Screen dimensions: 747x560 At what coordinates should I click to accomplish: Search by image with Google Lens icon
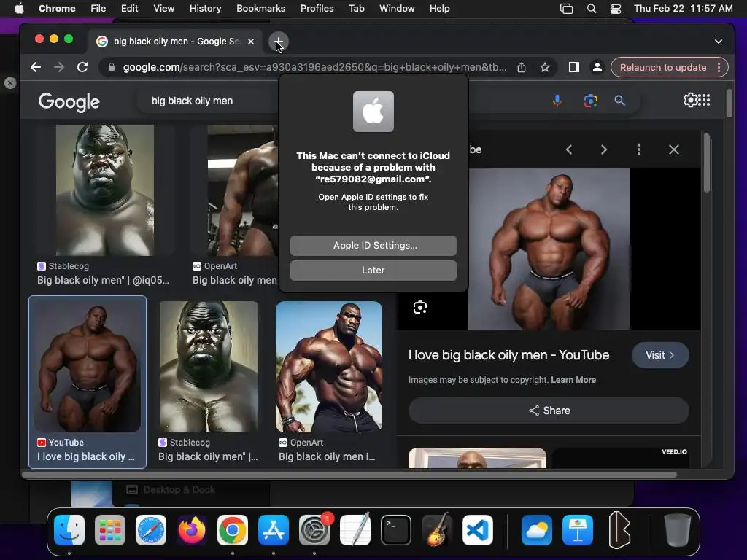tap(591, 101)
